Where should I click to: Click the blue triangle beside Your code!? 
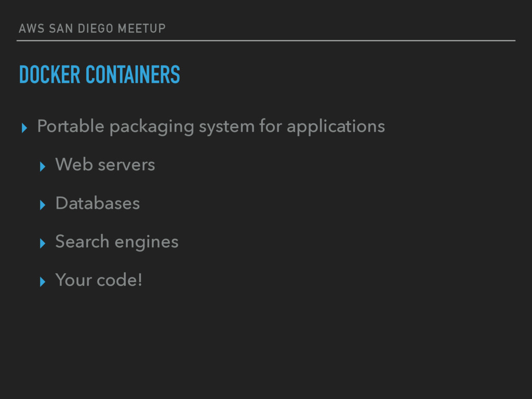coord(43,282)
